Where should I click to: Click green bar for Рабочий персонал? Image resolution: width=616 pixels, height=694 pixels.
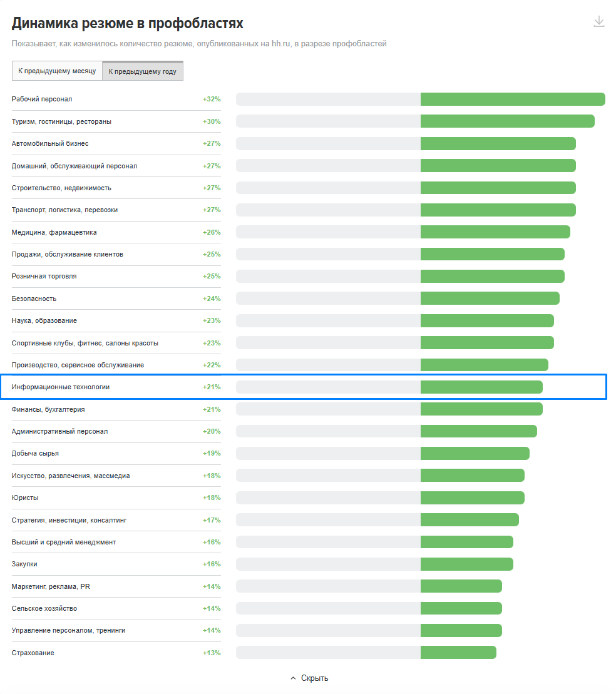click(x=513, y=99)
